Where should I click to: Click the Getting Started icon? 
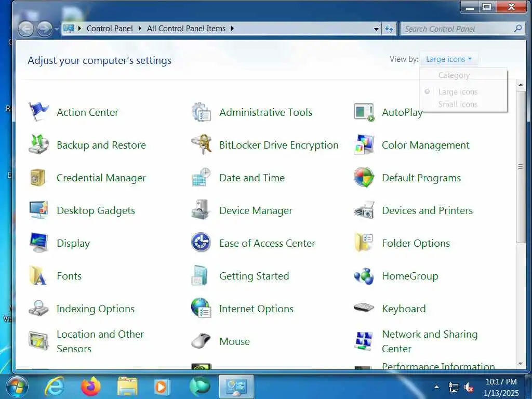pyautogui.click(x=199, y=275)
